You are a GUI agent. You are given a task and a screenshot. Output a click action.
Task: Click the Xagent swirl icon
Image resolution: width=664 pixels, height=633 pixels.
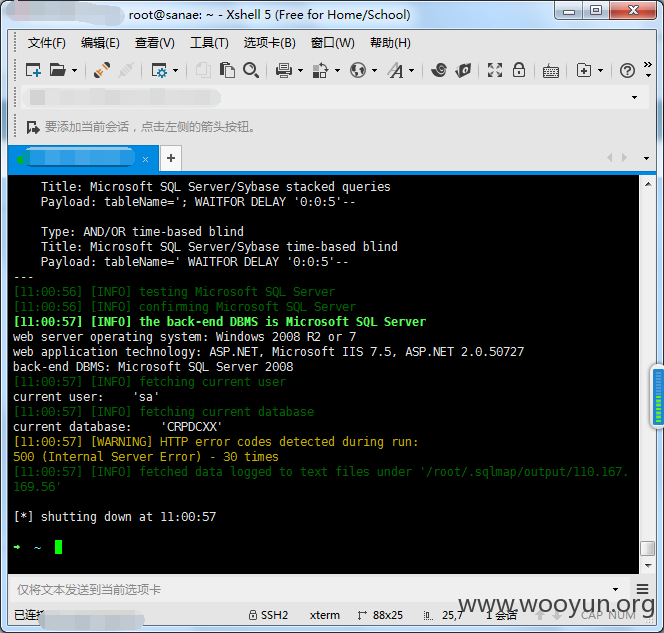[439, 70]
